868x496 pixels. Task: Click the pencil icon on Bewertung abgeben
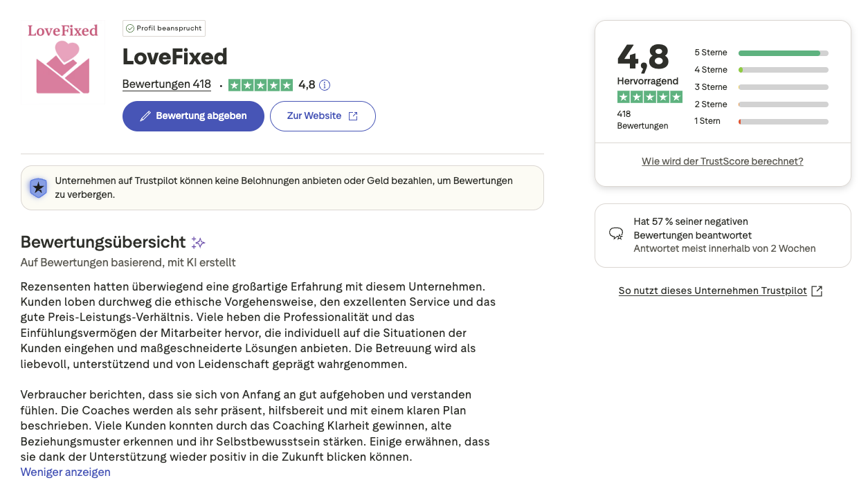[145, 116]
